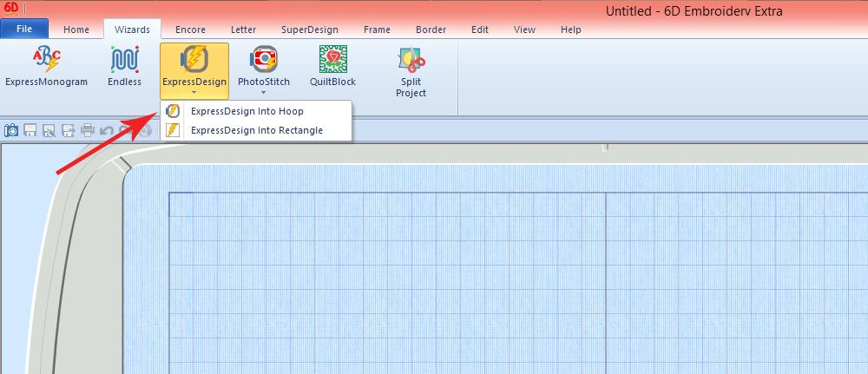Viewport: 868px width, 374px height.
Task: Switch to the Edit tab
Action: 480,30
